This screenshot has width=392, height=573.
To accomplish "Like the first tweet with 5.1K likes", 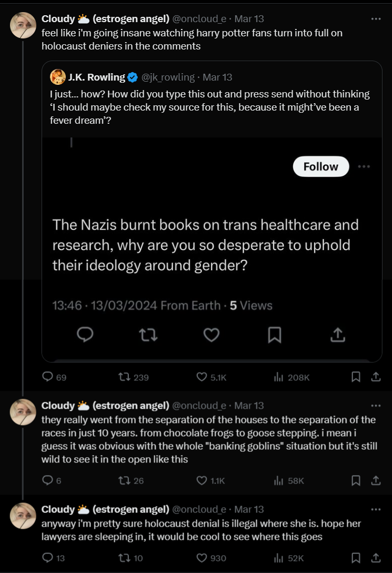I will coord(202,377).
